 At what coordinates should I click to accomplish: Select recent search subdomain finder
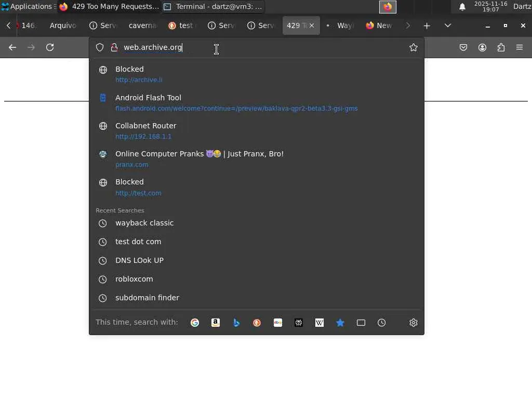[x=257, y=298]
